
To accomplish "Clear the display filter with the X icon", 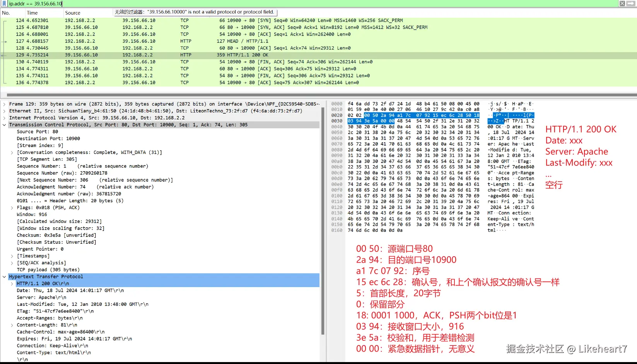I will coord(622,3).
